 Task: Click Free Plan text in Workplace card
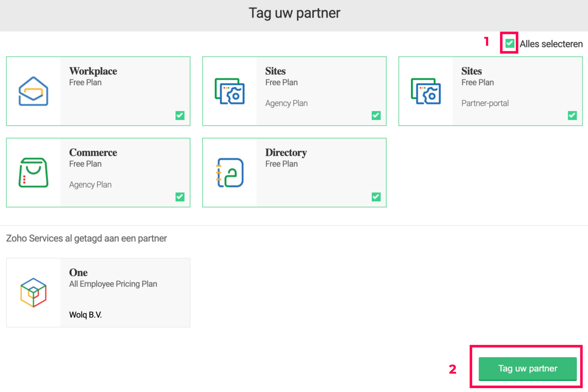tap(85, 82)
